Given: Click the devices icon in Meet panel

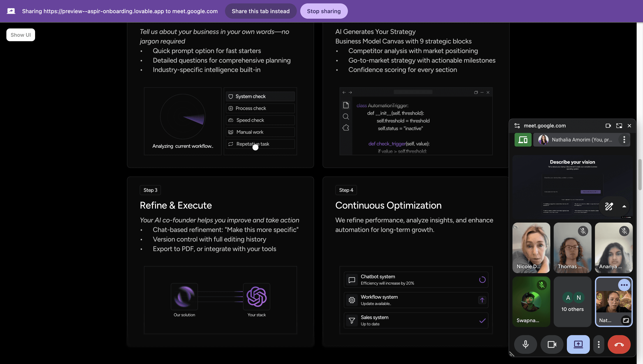Looking at the screenshot, I should [x=523, y=140].
